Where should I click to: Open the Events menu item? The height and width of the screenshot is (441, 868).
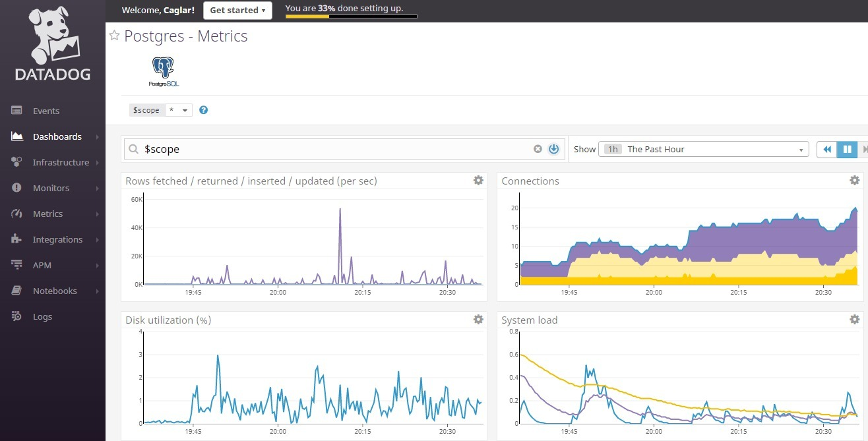[46, 111]
